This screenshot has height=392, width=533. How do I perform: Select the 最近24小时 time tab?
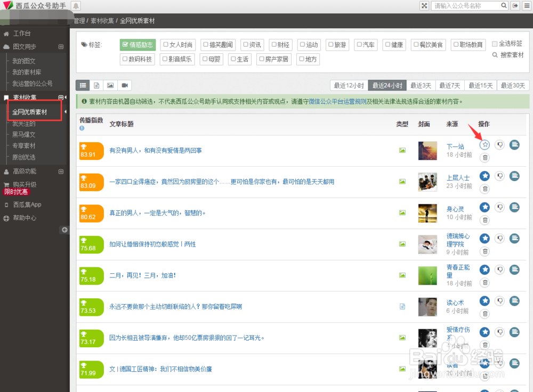(387, 85)
